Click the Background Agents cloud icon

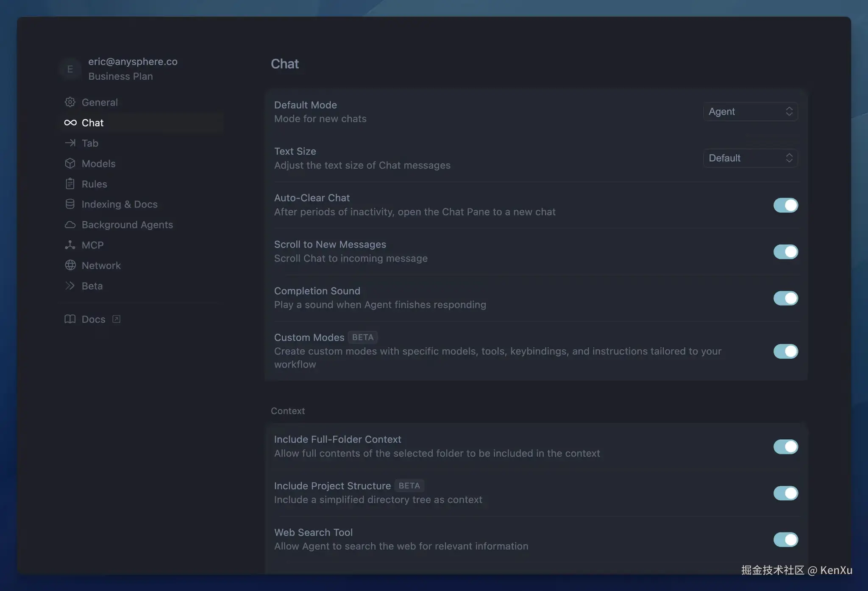(x=70, y=225)
